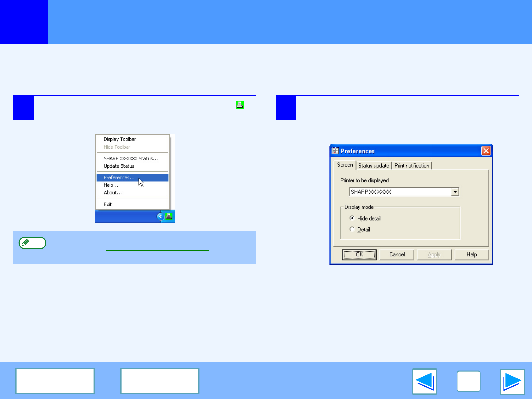532x399 pixels.
Task: Click the green printer status icon in step header
Action: (240, 105)
